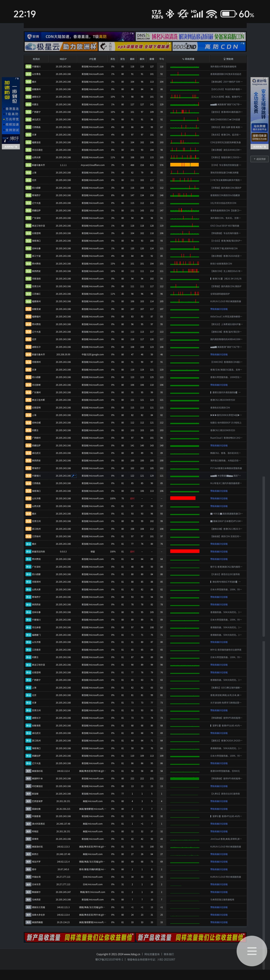The height and width of the screenshot is (980, 270).
Task: Tap the silent mode bell icon
Action: [183, 14]
